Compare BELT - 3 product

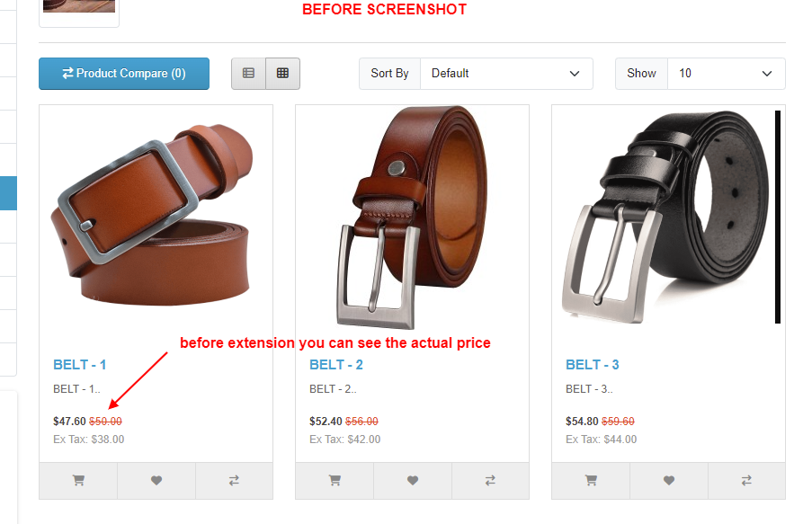pyautogui.click(x=746, y=481)
